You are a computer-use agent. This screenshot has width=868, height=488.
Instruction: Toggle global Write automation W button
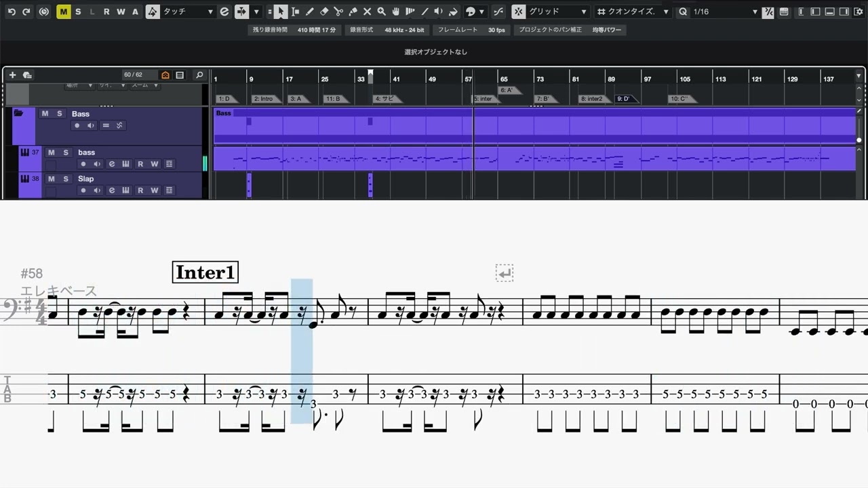121,12
